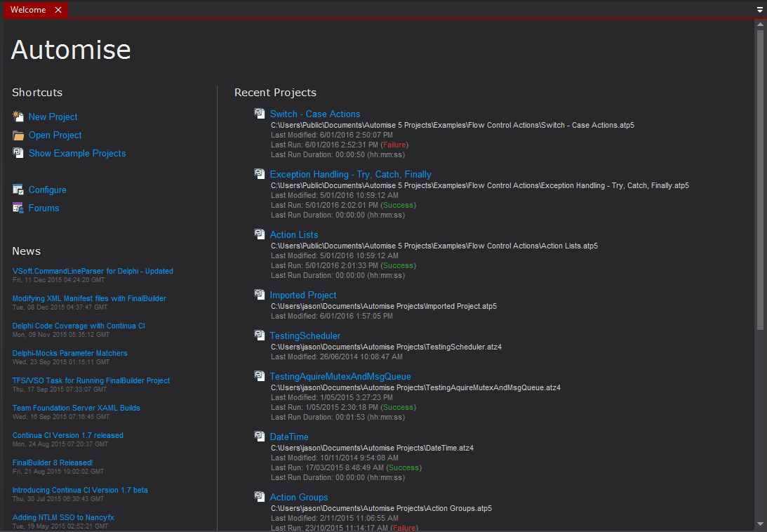Click the Show Example Projects icon
Image resolution: width=767 pixels, height=532 pixels.
18,153
